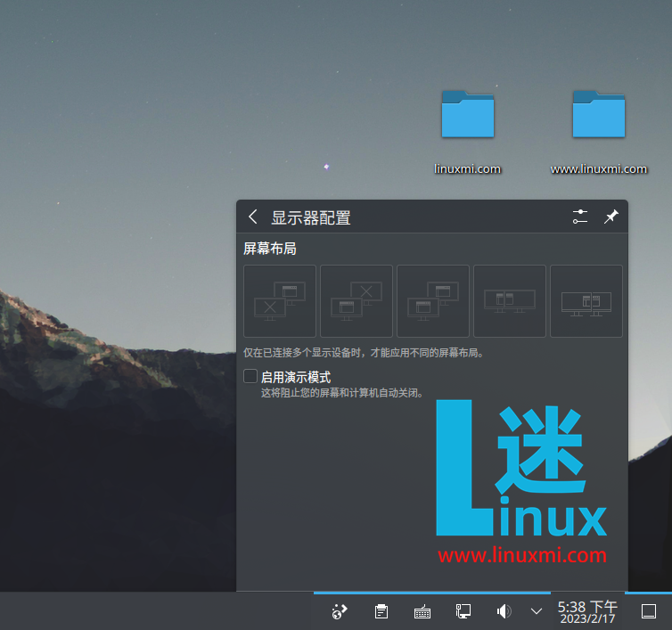Expand hidden system tray icons
The width and height of the screenshot is (672, 630).
click(x=537, y=611)
